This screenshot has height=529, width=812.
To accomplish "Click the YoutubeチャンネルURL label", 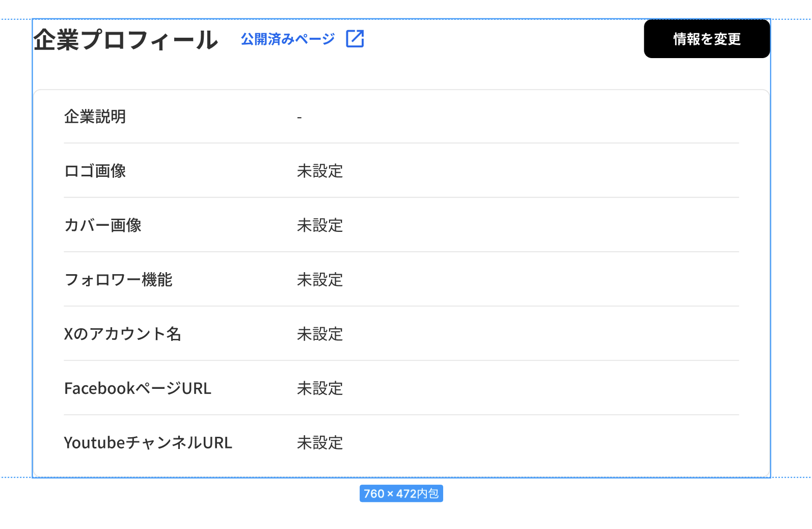I will click(148, 442).
